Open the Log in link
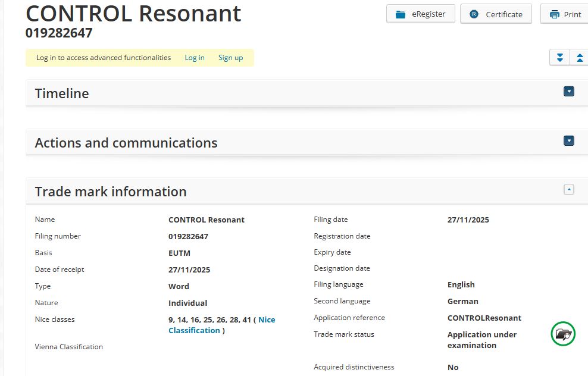The image size is (588, 376). 195,58
